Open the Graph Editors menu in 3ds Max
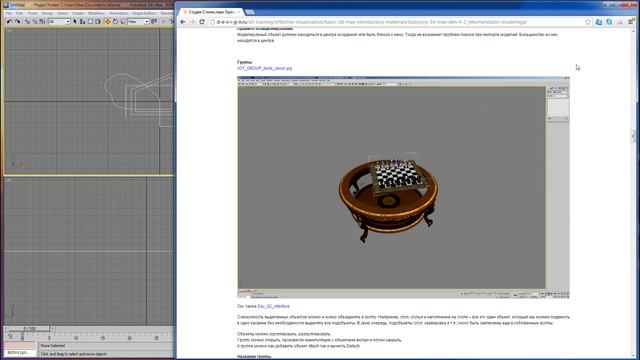The image size is (640, 360). coord(144,13)
